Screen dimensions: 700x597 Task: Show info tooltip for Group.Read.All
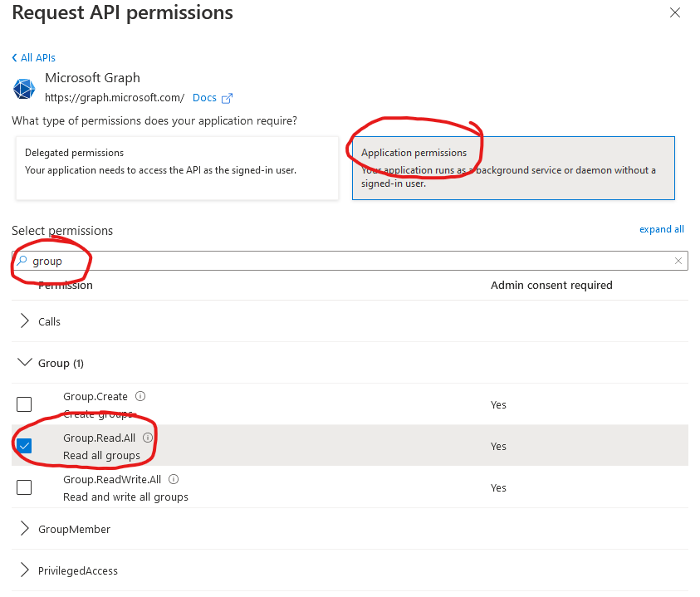coord(148,438)
